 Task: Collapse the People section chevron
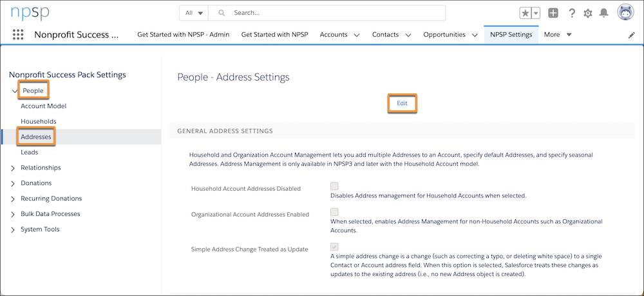(14, 91)
